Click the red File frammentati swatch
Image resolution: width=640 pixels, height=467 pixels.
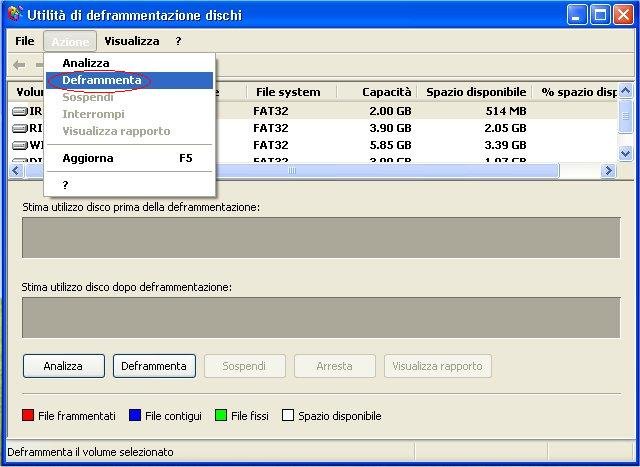(x=28, y=416)
